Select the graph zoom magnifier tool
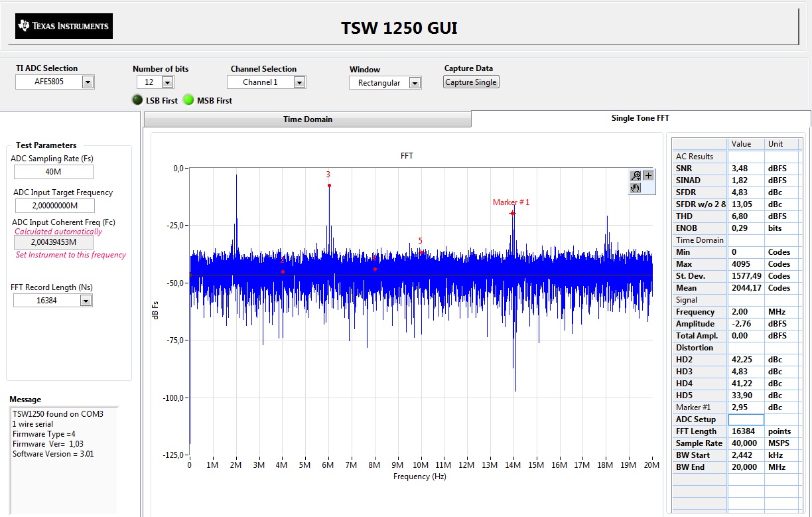Screen dimensions: 812x517 (x=636, y=175)
